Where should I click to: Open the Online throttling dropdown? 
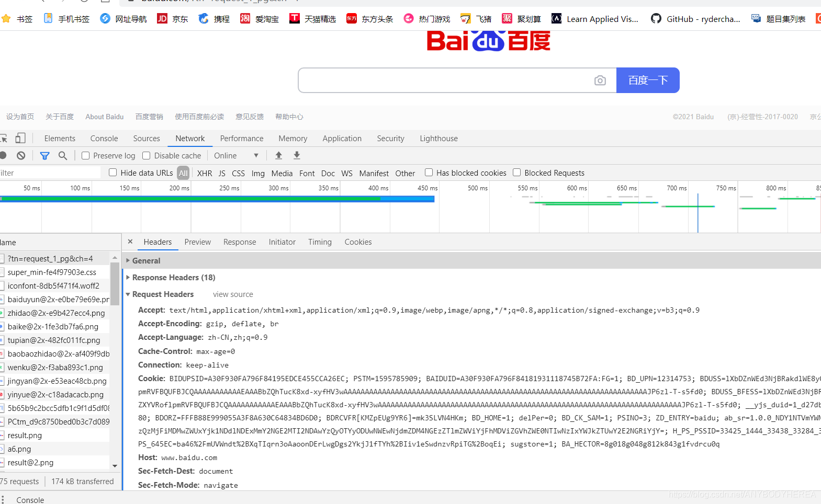coord(236,155)
